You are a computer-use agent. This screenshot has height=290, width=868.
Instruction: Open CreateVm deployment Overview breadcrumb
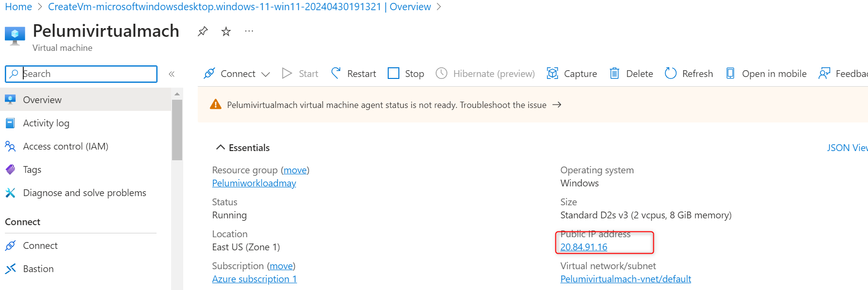[239, 7]
